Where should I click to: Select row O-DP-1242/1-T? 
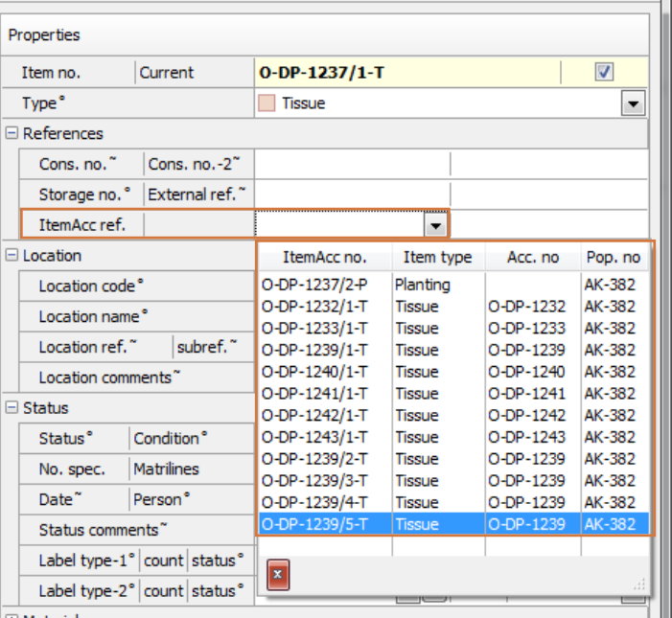(x=453, y=416)
